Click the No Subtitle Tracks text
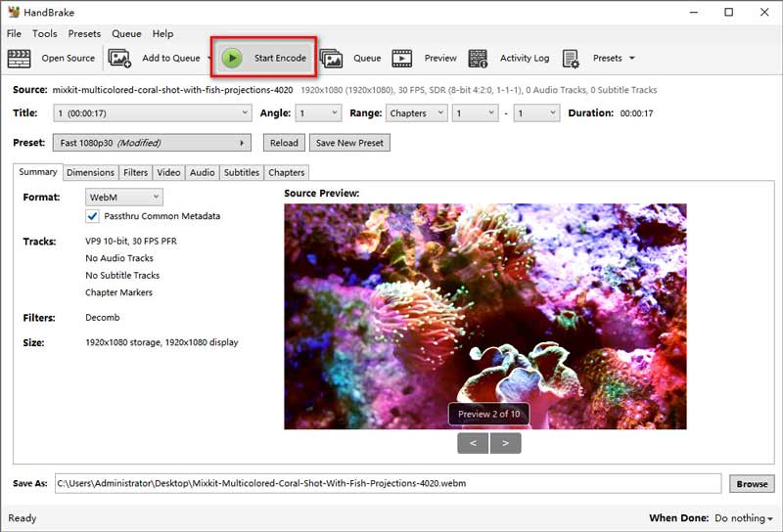 click(x=122, y=276)
